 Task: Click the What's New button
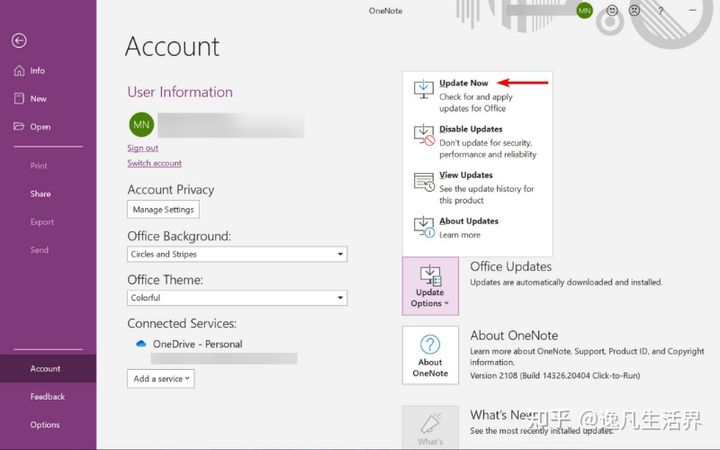point(430,427)
